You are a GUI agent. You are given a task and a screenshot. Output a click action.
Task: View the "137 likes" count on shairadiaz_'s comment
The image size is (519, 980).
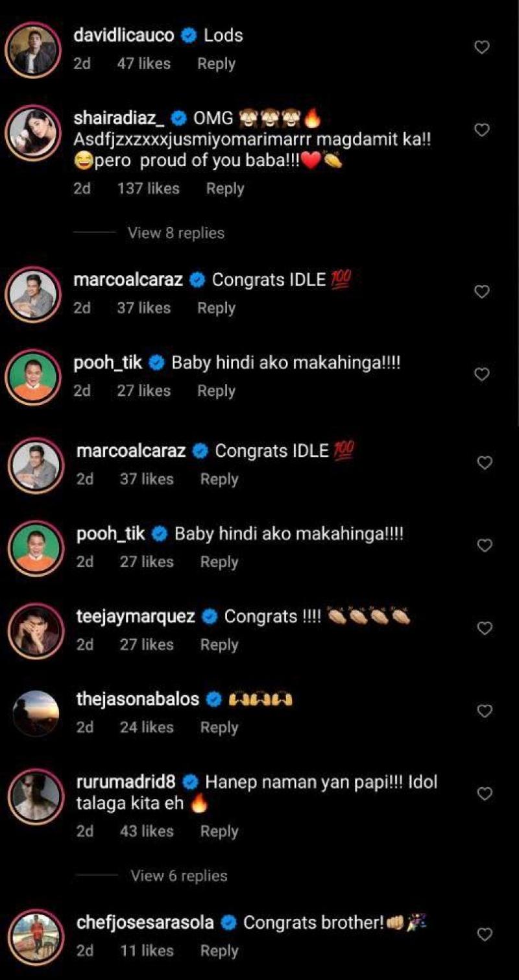[x=148, y=189]
